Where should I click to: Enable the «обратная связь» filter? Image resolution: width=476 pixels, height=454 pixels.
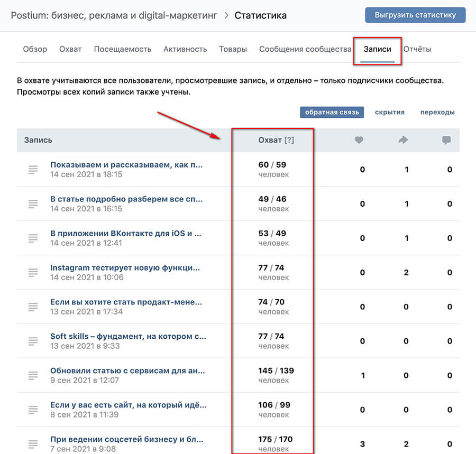point(332,112)
